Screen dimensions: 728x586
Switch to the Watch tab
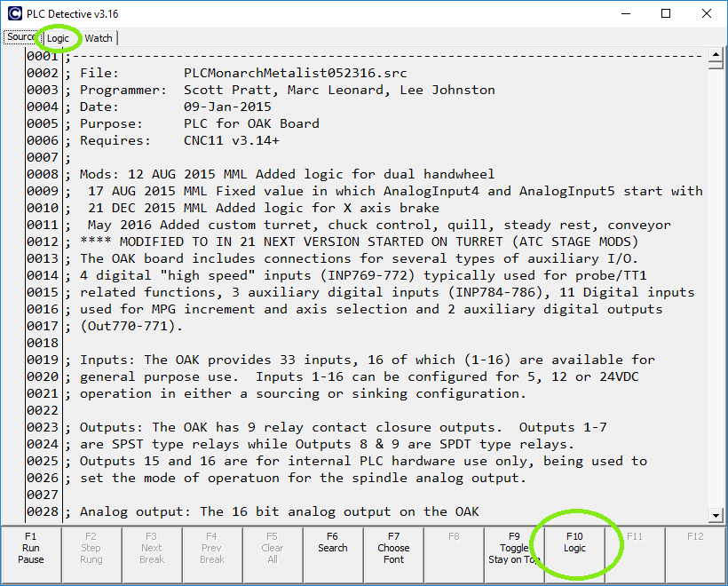pyautogui.click(x=99, y=38)
